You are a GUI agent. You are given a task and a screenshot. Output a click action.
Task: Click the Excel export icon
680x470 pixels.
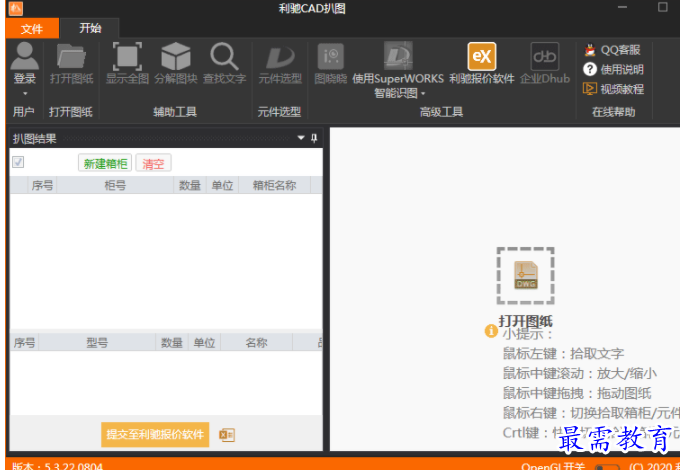tap(227, 435)
